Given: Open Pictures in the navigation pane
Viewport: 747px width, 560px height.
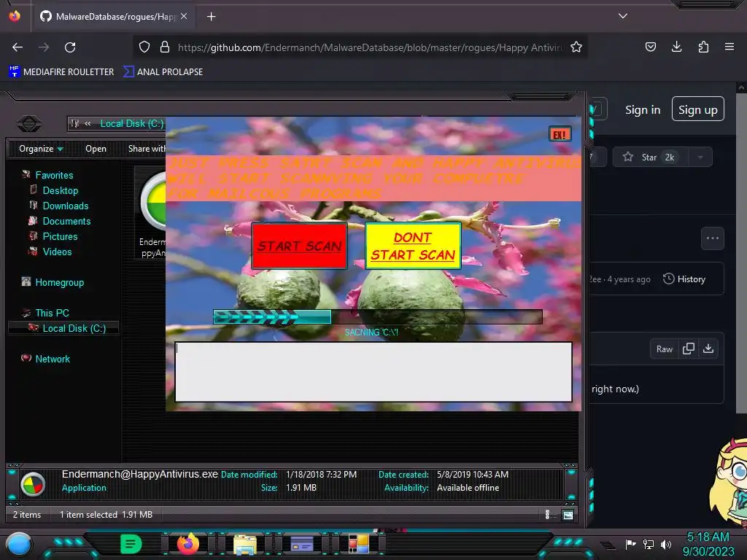Looking at the screenshot, I should click(x=60, y=237).
